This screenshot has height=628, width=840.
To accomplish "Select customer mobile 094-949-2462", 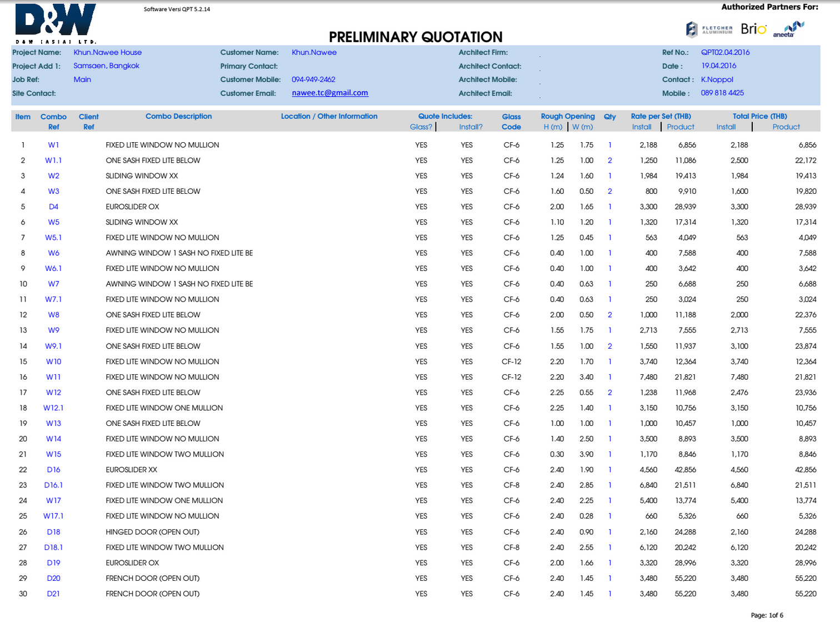I will 313,79.
